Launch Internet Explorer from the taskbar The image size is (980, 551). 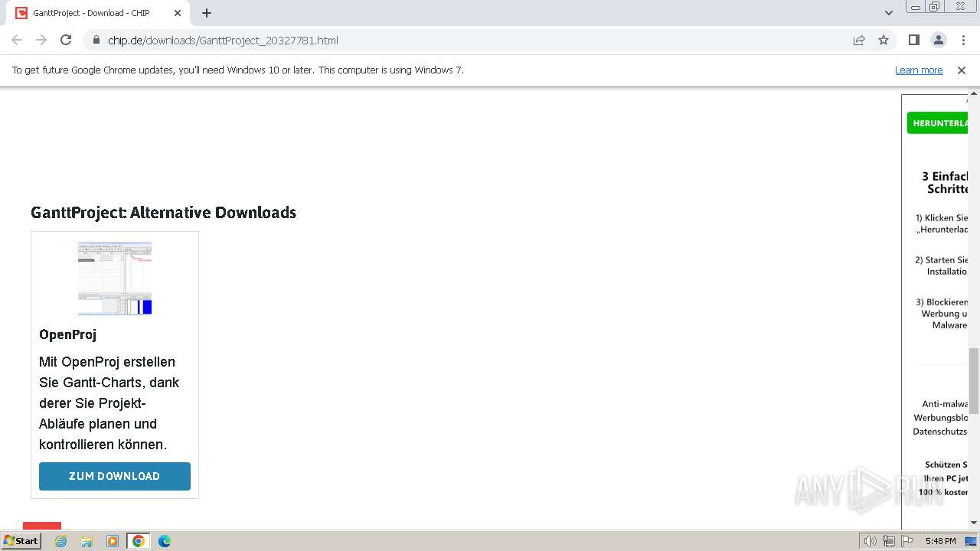point(61,541)
